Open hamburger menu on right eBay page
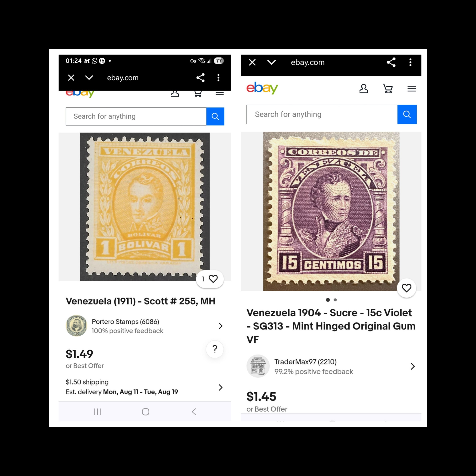The width and height of the screenshot is (476, 476). (412, 89)
